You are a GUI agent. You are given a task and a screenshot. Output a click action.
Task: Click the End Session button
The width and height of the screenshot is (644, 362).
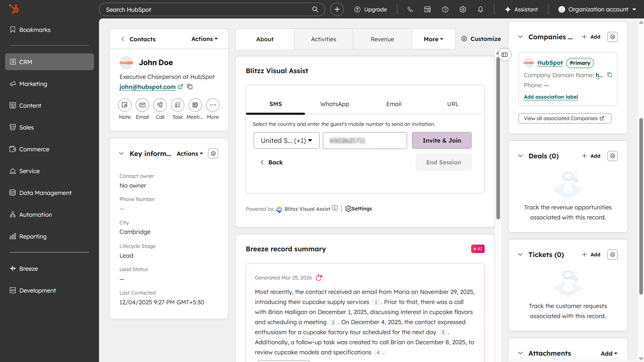[444, 162]
